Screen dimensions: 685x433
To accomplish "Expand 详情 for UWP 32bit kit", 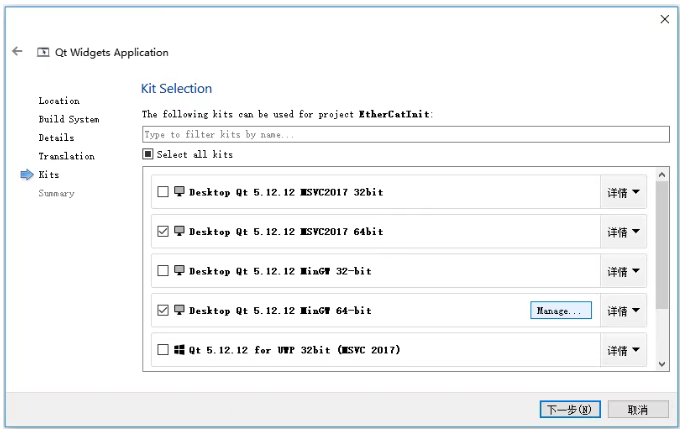I will click(623, 350).
